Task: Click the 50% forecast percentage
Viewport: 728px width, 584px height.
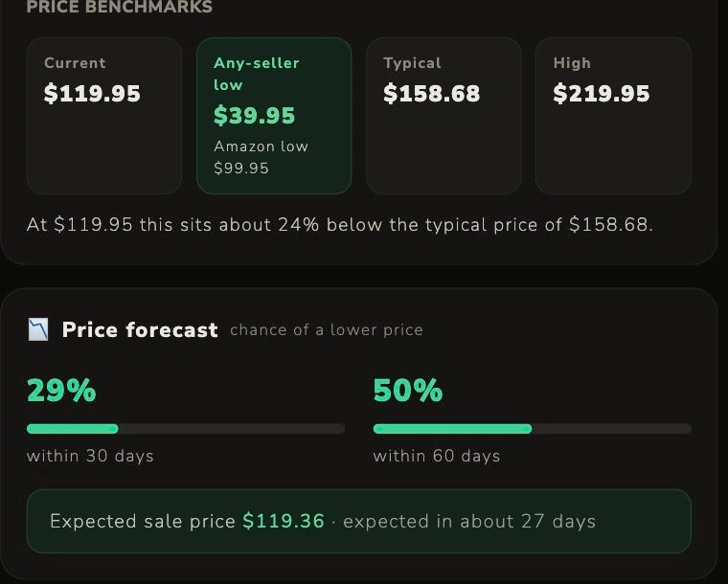Action: pyautogui.click(x=408, y=390)
